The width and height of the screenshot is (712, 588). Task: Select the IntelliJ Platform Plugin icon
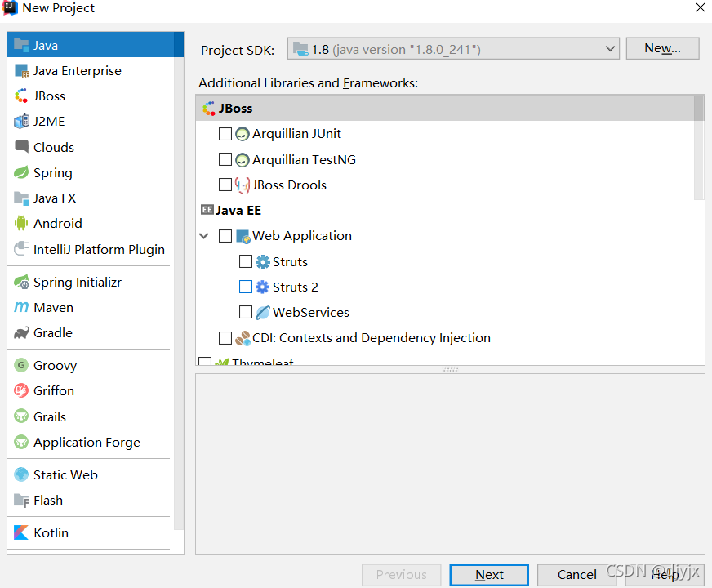(x=21, y=249)
